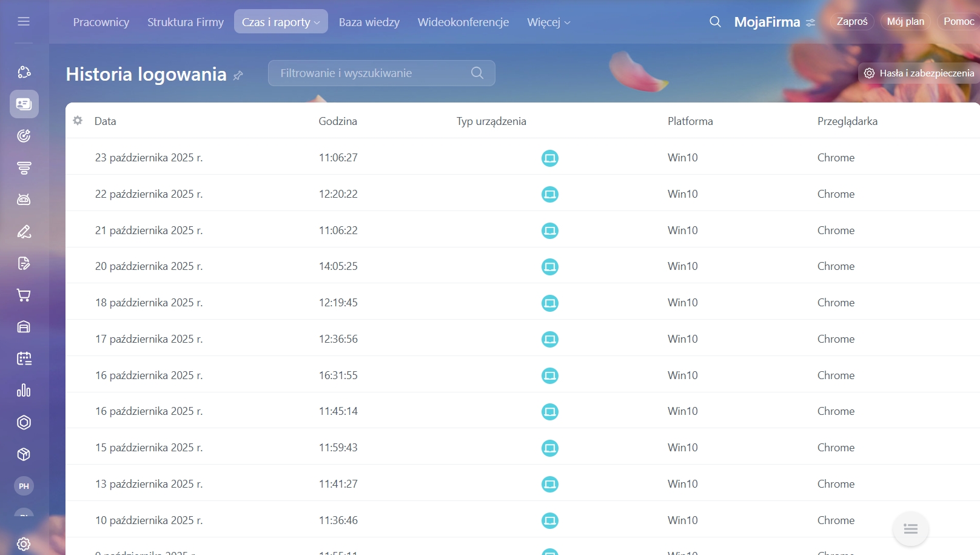This screenshot has width=980, height=555.
Task: Click the funnel icon in the sidebar
Action: pyautogui.click(x=24, y=168)
